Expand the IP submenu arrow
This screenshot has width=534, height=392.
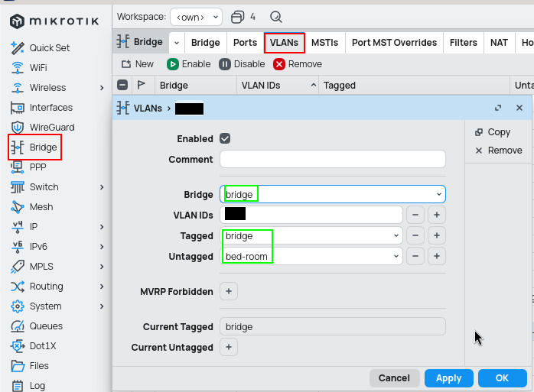point(102,227)
